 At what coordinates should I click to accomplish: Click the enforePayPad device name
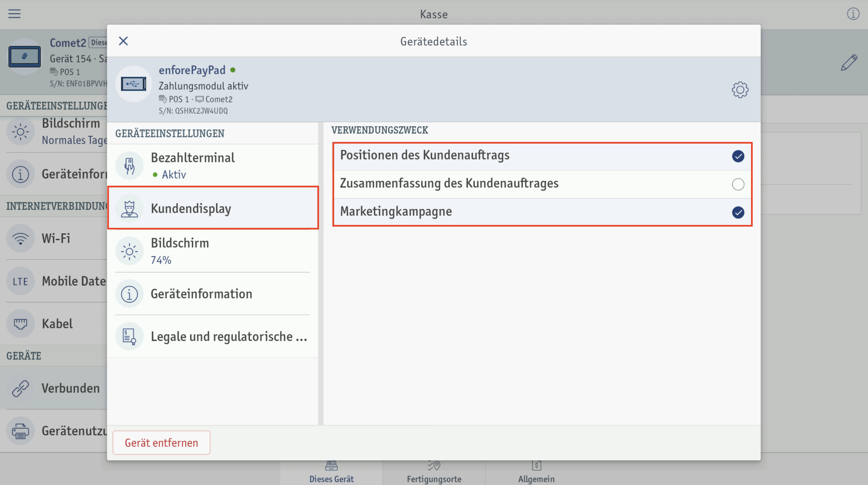192,70
